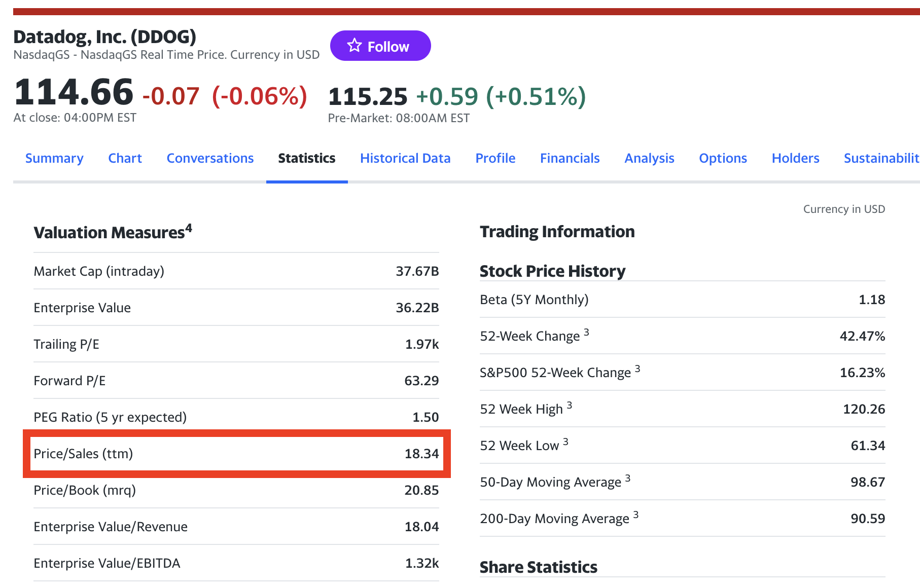Click the 200-Day Moving Average value 90.59
920x588 pixels.
[x=868, y=519]
